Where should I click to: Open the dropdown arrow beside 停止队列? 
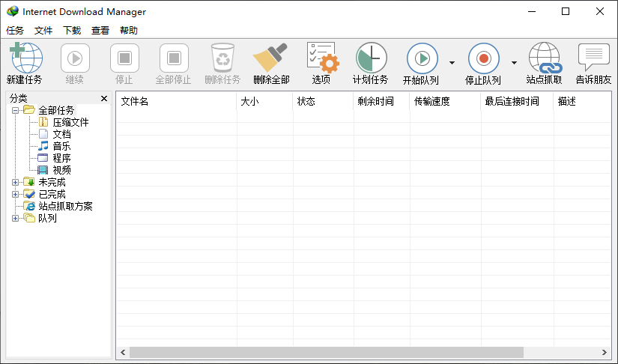(x=514, y=63)
